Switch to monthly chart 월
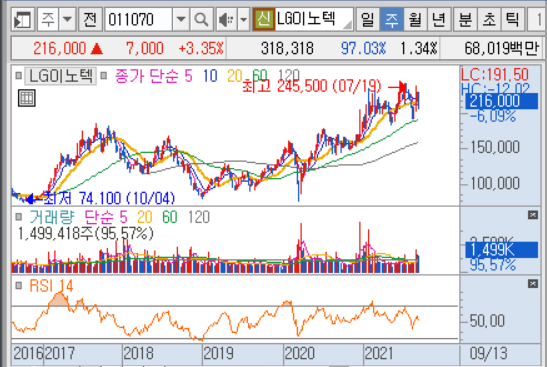Image resolution: width=547 pixels, height=367 pixels. (415, 20)
